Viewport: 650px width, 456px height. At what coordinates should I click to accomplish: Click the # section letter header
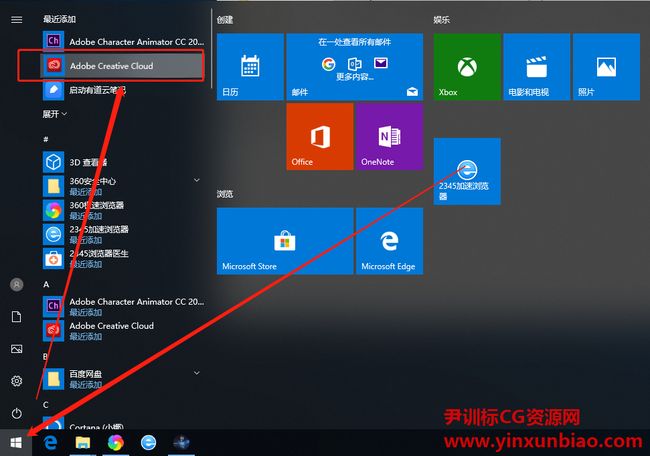click(x=46, y=139)
